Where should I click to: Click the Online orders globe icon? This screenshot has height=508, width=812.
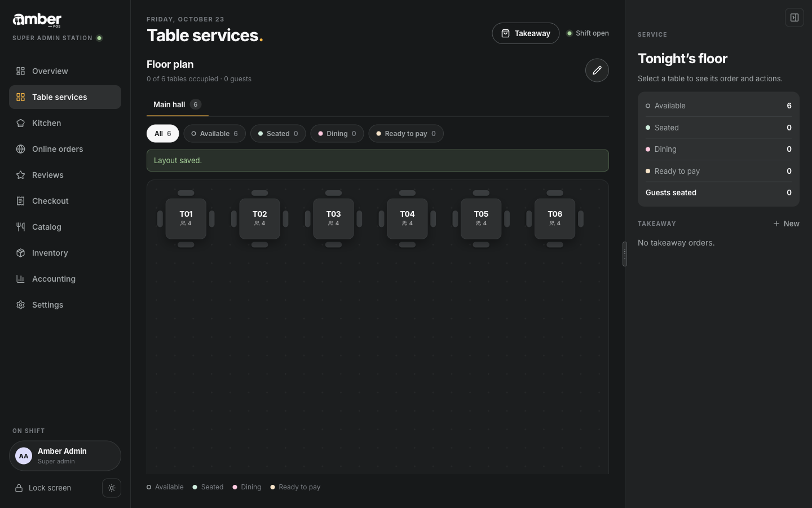[20, 149]
